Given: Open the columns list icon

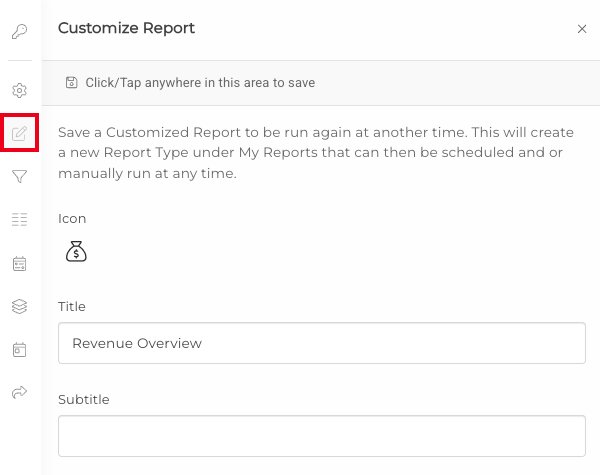Looking at the screenshot, I should pos(19,219).
